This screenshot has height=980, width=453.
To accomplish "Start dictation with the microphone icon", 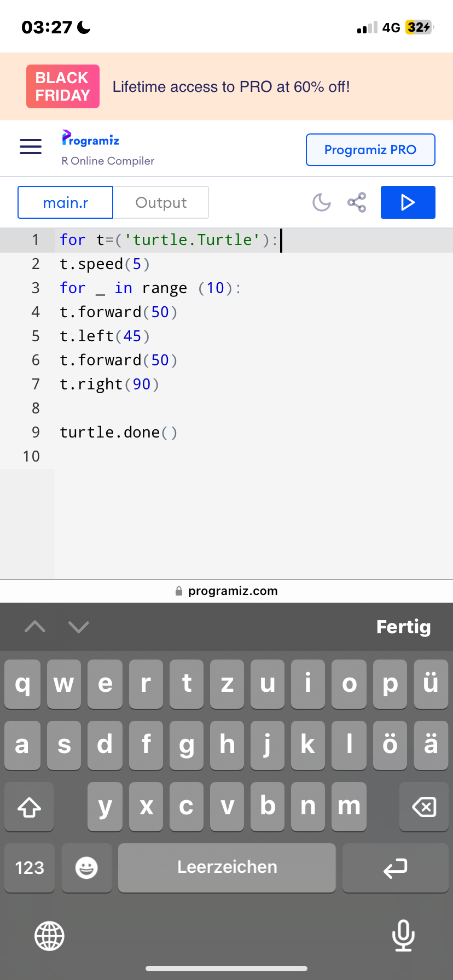I will [x=403, y=936].
